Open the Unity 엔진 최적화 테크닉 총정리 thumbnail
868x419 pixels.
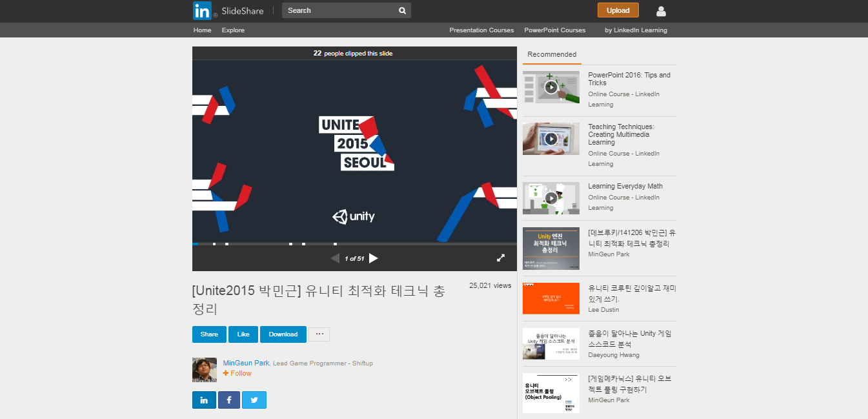551,249
